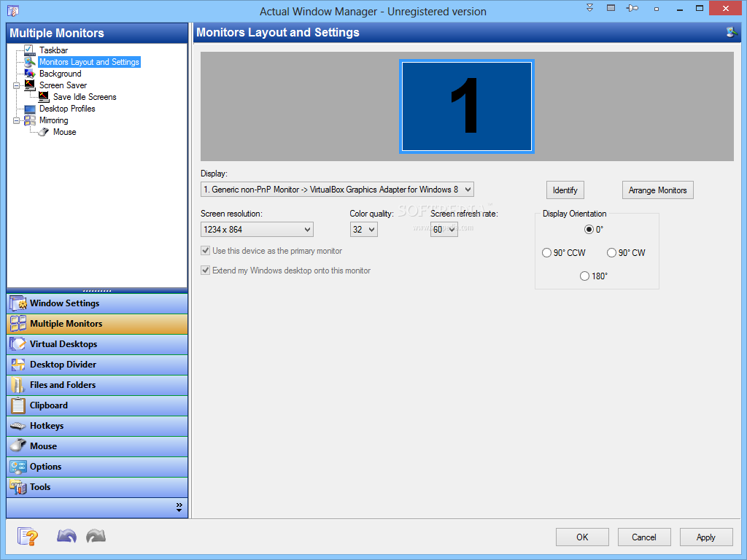
Task: Click the Virtual Desktops section icon
Action: pyautogui.click(x=18, y=344)
